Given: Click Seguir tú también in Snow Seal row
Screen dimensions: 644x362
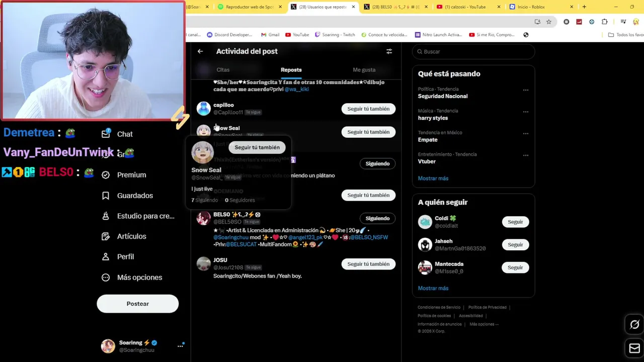Looking at the screenshot, I should [368, 132].
